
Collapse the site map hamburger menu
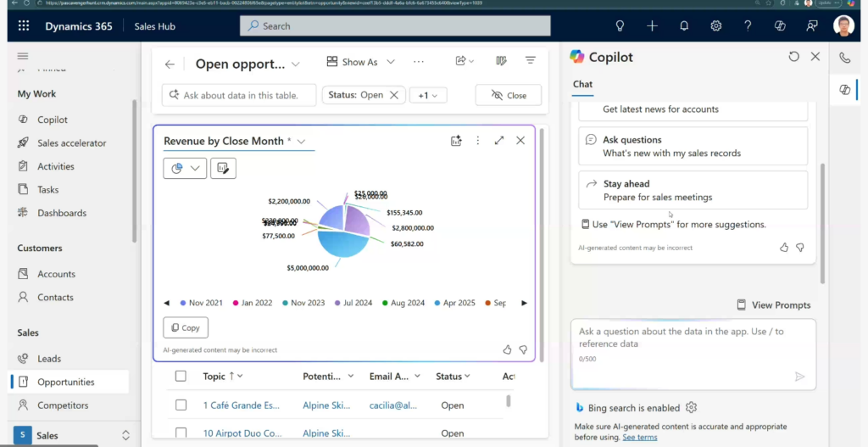[x=23, y=56]
